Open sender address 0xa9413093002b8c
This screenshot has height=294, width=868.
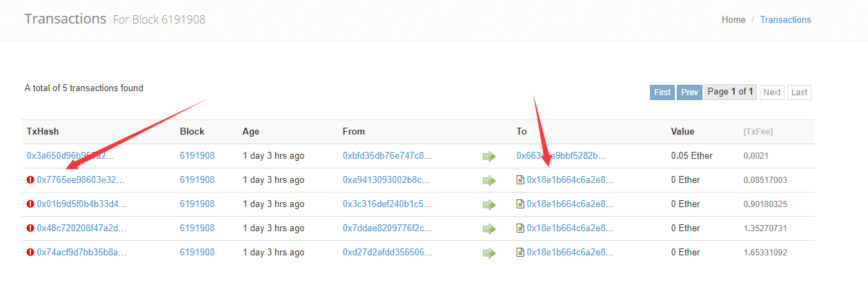(387, 180)
